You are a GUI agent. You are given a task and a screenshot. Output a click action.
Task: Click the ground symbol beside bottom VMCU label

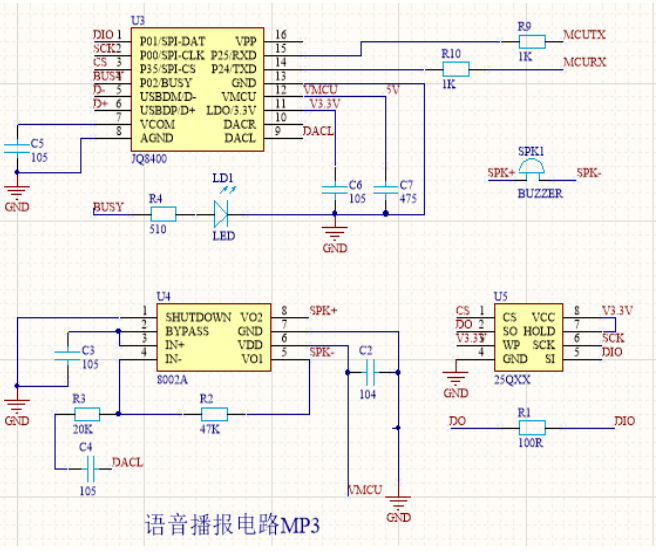pos(398,502)
